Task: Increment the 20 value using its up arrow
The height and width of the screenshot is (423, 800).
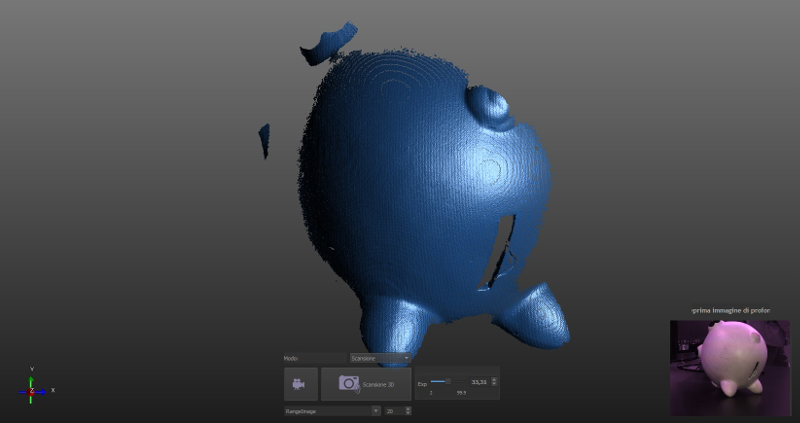Action: 408,409
